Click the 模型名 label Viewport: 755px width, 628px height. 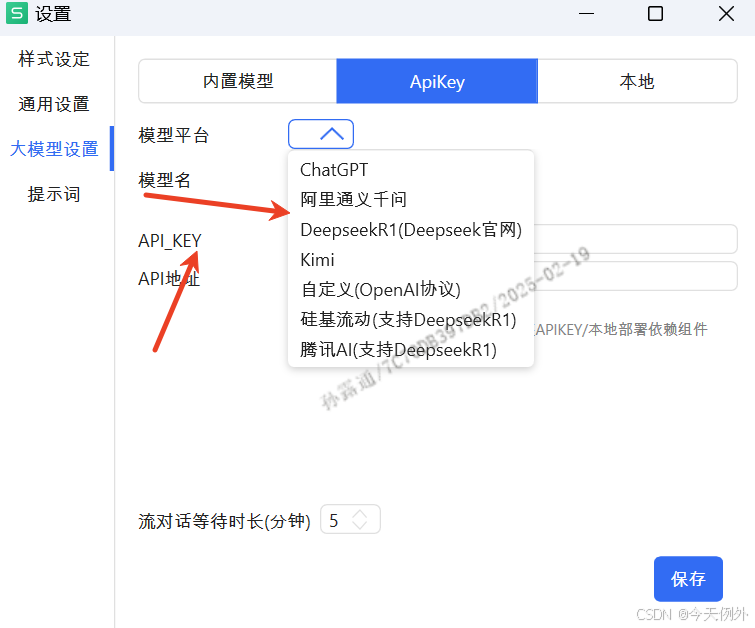point(165,180)
